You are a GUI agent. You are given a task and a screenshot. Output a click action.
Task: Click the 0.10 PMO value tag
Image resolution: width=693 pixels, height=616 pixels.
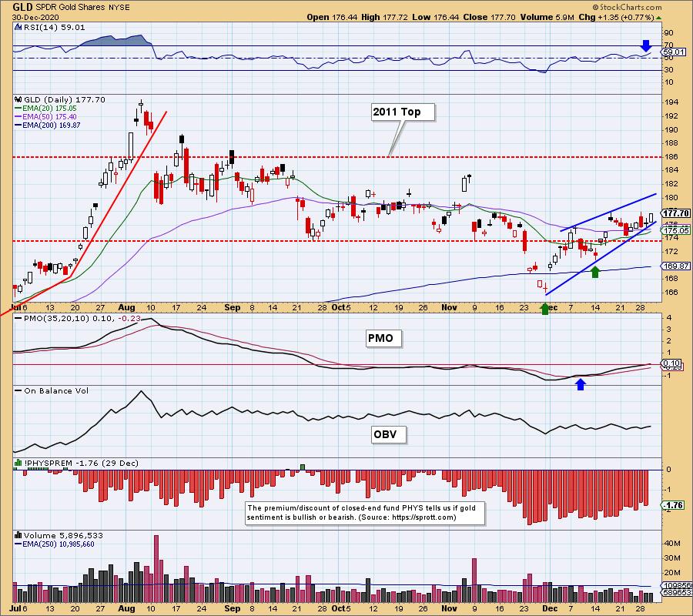pyautogui.click(x=672, y=363)
